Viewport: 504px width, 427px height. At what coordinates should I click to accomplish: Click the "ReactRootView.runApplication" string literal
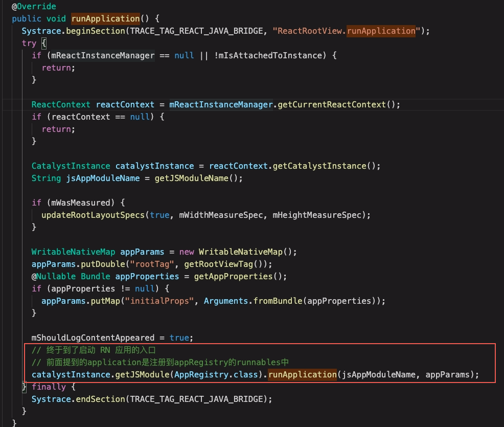[347, 31]
